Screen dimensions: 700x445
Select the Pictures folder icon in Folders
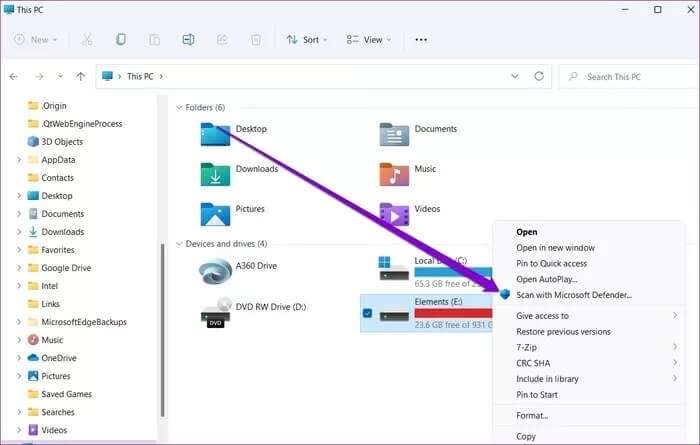[x=215, y=214]
